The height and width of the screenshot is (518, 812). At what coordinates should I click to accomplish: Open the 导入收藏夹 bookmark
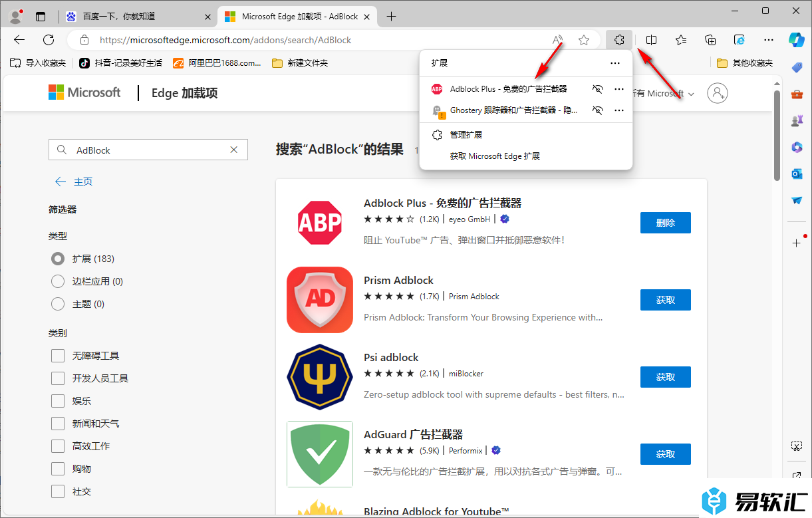(x=38, y=63)
